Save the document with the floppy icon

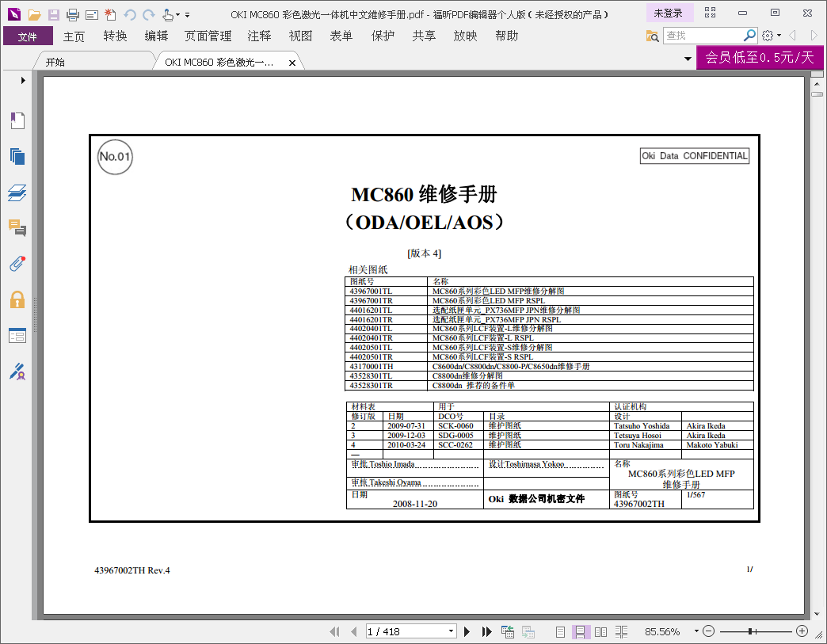coord(53,15)
